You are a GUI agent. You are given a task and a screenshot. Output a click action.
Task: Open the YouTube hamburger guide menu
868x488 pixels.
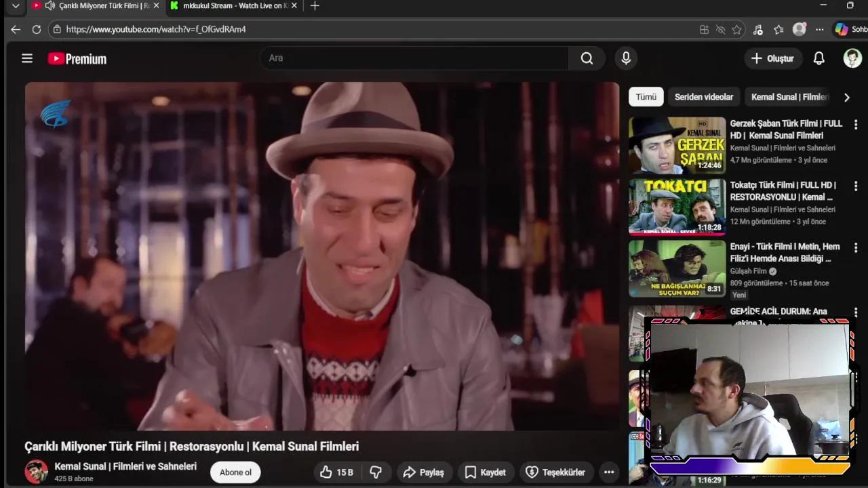[x=27, y=58]
